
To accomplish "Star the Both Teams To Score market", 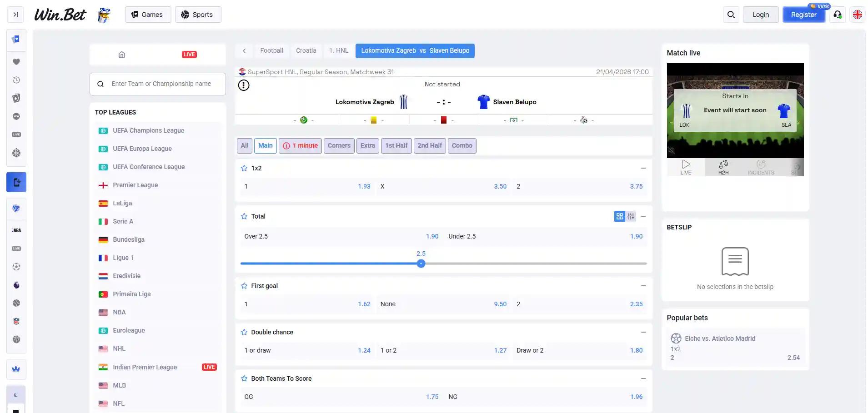I will tap(244, 378).
